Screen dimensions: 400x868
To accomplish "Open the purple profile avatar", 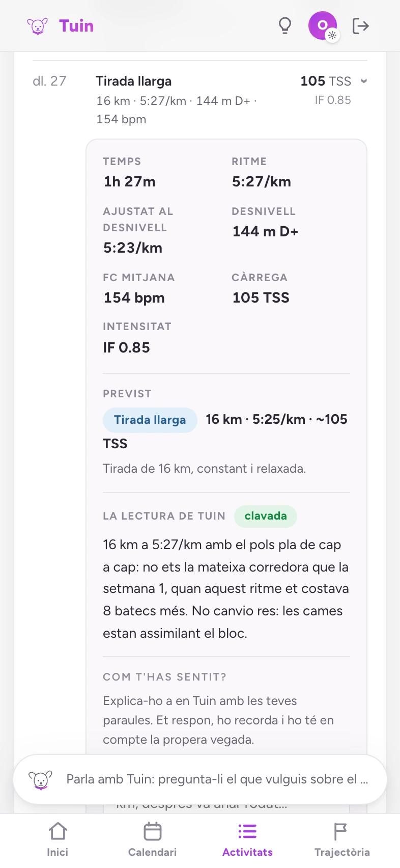I will [323, 25].
